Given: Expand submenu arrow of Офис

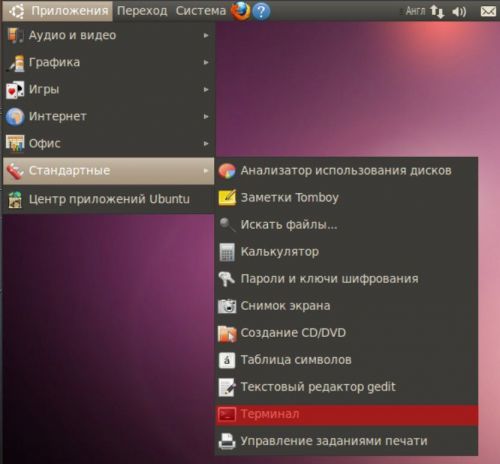Looking at the screenshot, I should tap(206, 143).
